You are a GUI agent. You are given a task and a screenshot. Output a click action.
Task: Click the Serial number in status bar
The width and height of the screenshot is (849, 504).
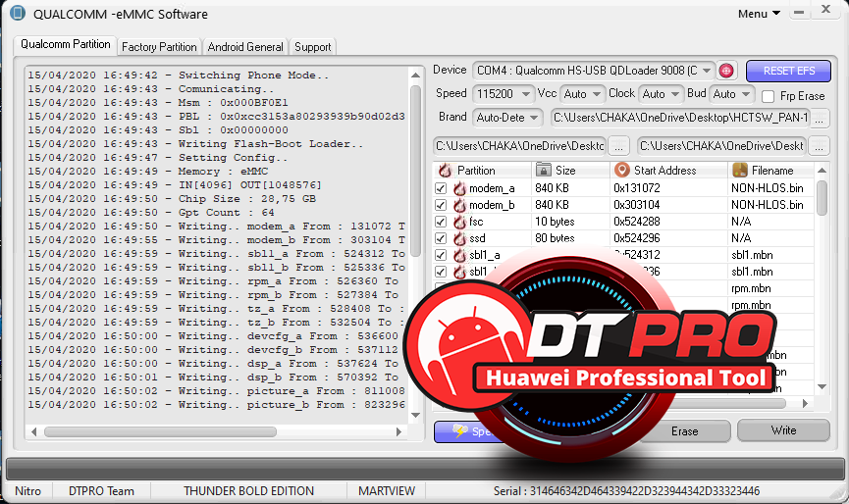pos(626,491)
